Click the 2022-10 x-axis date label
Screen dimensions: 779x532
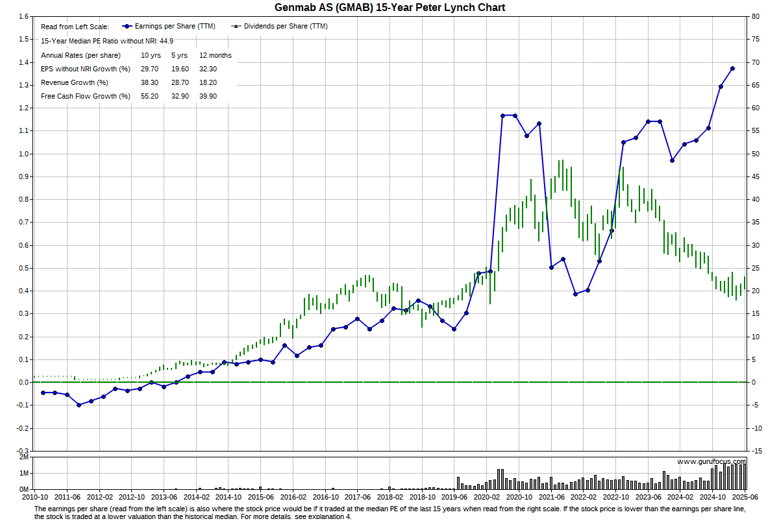[616, 497]
